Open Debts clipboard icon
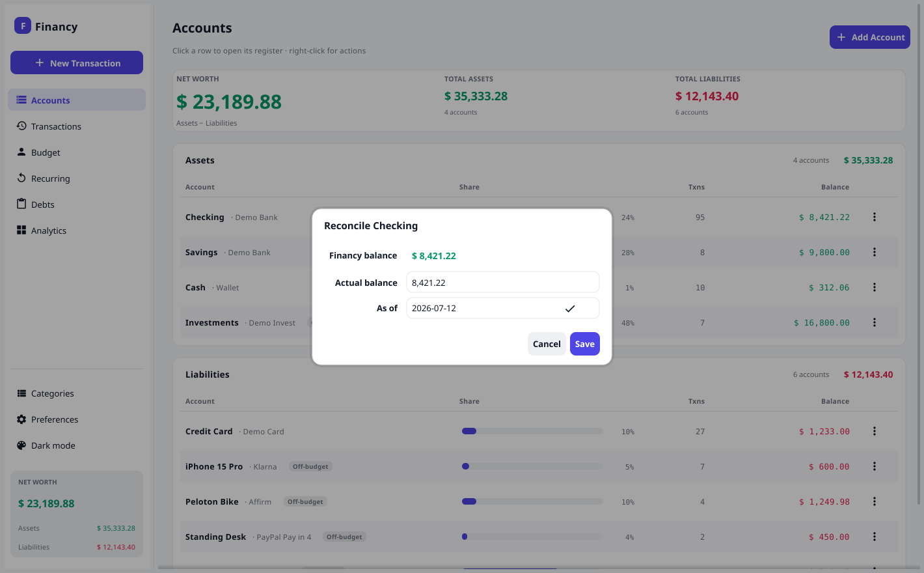Image resolution: width=924 pixels, height=573 pixels. (21, 204)
